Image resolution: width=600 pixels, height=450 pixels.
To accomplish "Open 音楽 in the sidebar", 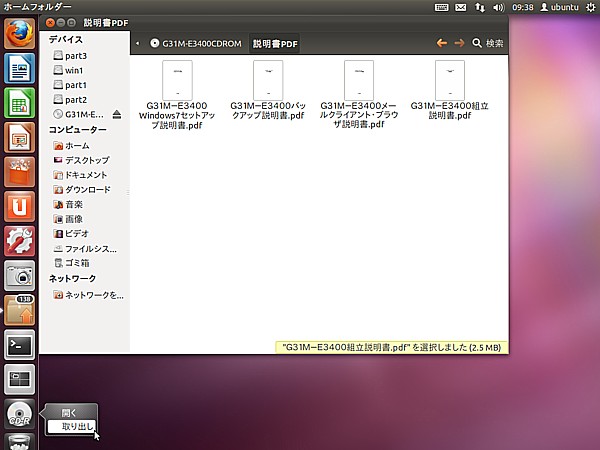I will [x=68, y=204].
